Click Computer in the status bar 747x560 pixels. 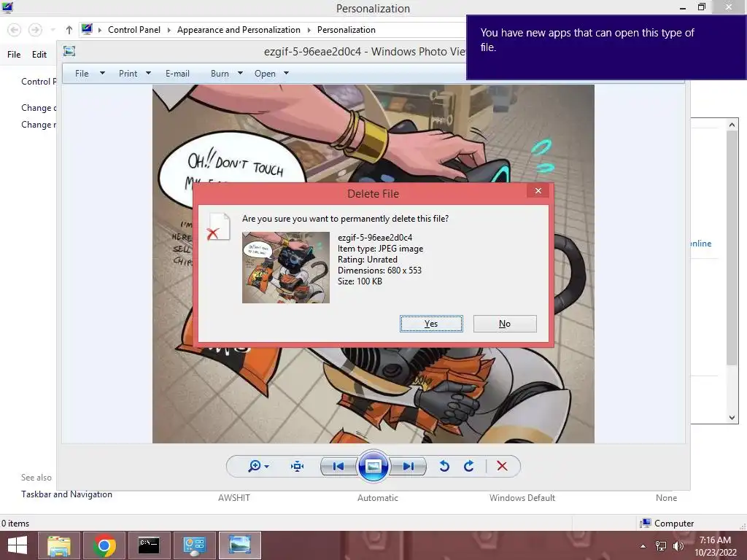tap(667, 524)
